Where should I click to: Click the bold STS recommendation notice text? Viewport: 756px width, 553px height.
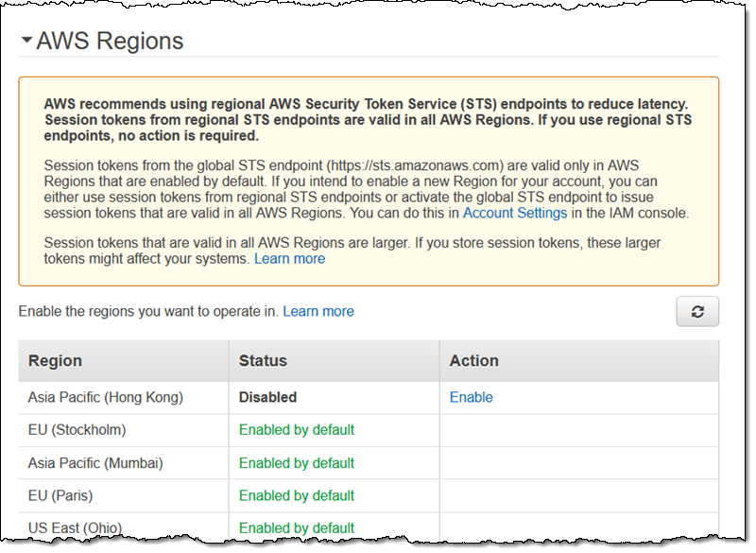tap(368, 120)
